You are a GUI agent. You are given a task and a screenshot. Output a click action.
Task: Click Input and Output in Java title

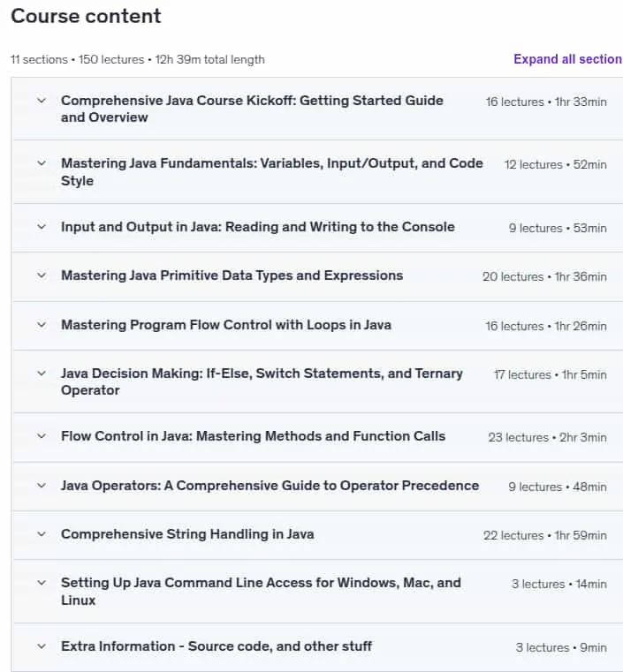click(258, 227)
